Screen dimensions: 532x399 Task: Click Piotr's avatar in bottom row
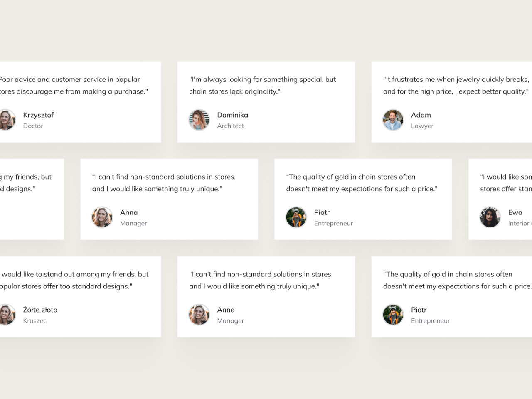click(393, 315)
